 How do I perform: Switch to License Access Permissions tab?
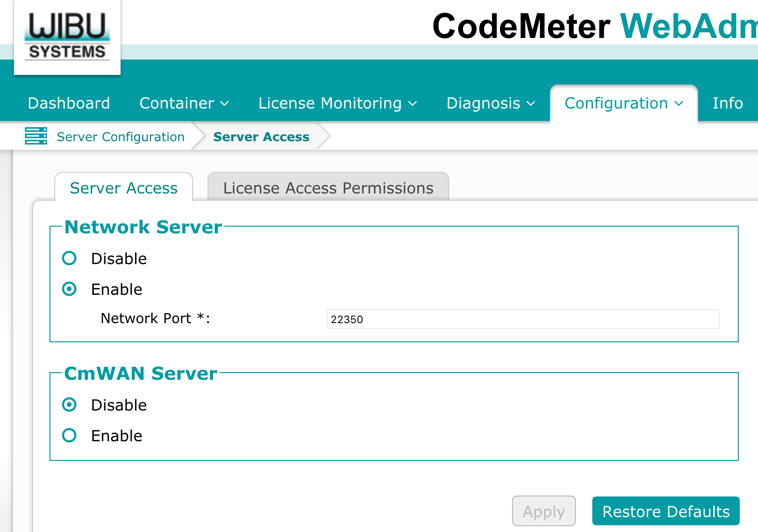[328, 188]
